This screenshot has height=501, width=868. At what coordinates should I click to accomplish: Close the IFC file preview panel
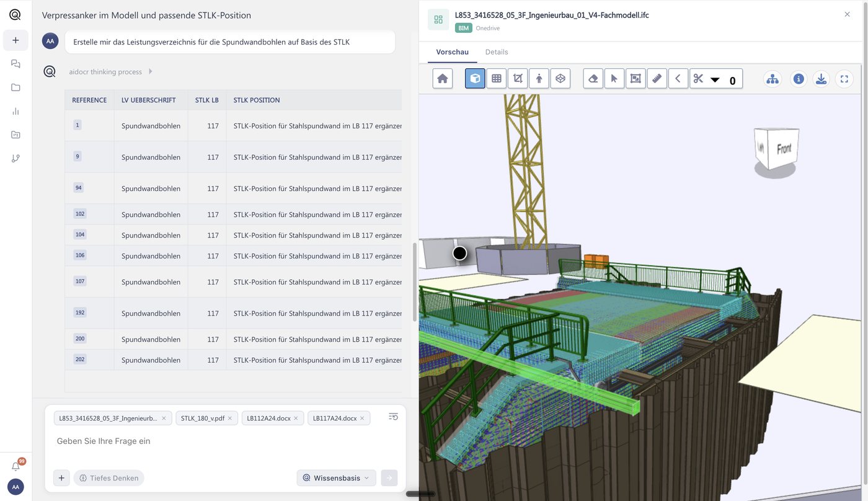click(848, 14)
